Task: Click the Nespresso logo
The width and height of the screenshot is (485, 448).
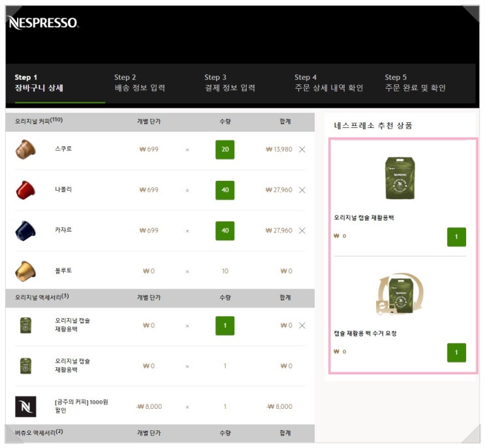Action: click(43, 23)
